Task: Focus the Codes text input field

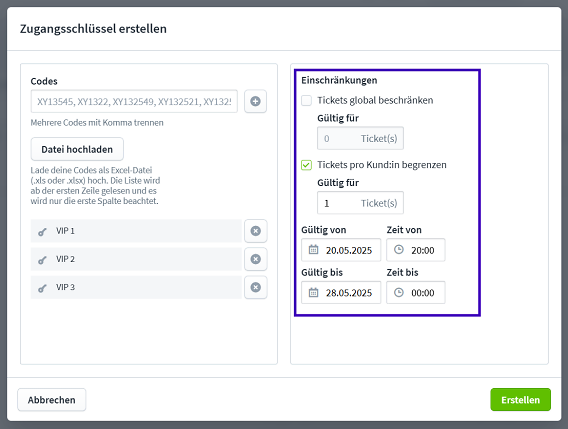Action: [134, 101]
